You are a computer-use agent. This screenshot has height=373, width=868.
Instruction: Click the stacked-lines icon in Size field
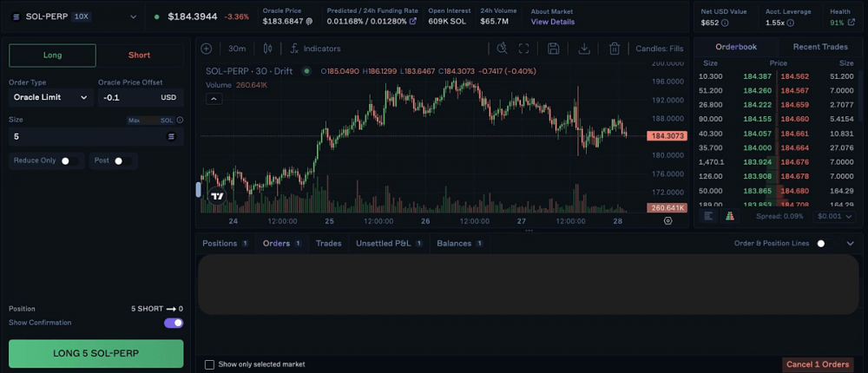click(x=171, y=137)
